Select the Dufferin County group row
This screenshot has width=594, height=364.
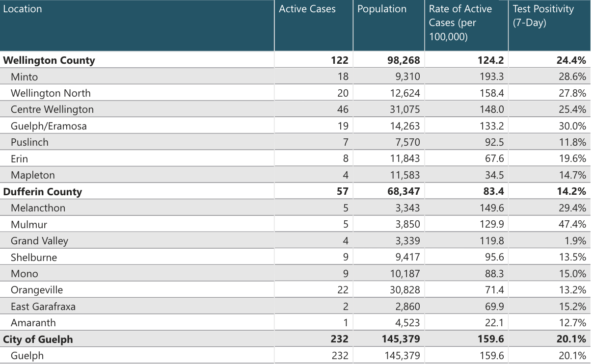pyautogui.click(x=43, y=192)
